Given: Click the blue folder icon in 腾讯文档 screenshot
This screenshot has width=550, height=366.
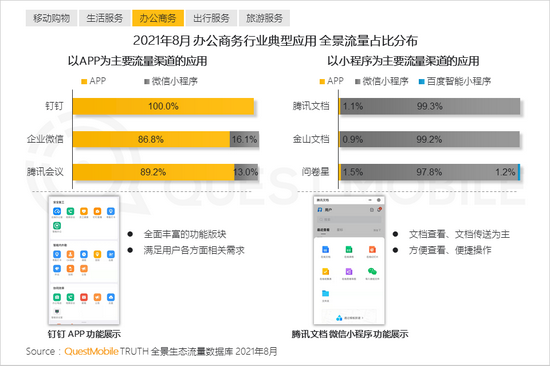Looking at the screenshot, I should [x=326, y=293].
